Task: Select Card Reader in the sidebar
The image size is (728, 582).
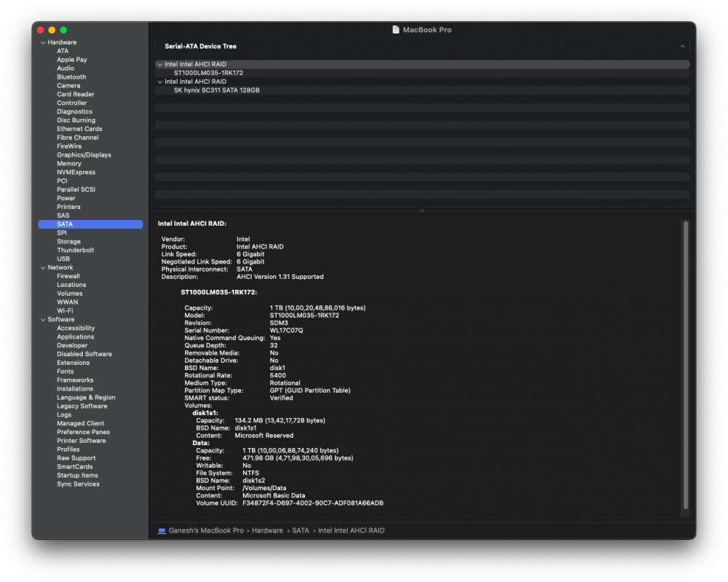Action: 76,94
